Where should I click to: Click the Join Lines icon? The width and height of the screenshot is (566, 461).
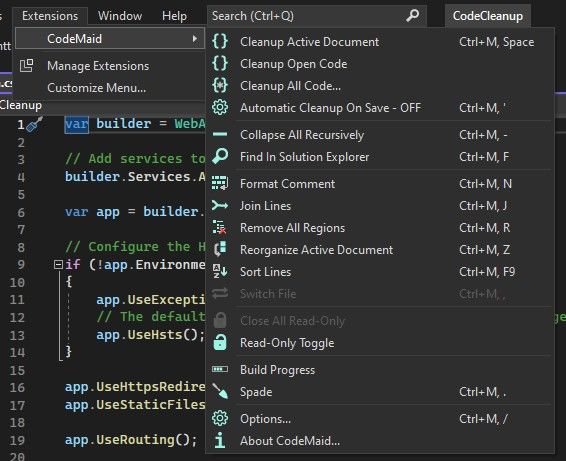220,205
